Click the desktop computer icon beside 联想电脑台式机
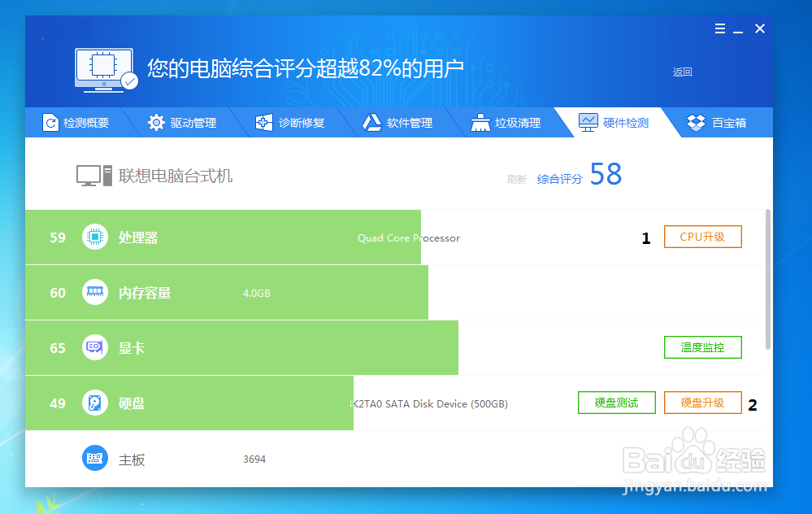Viewport: 812px width, 514px height. 93,176
